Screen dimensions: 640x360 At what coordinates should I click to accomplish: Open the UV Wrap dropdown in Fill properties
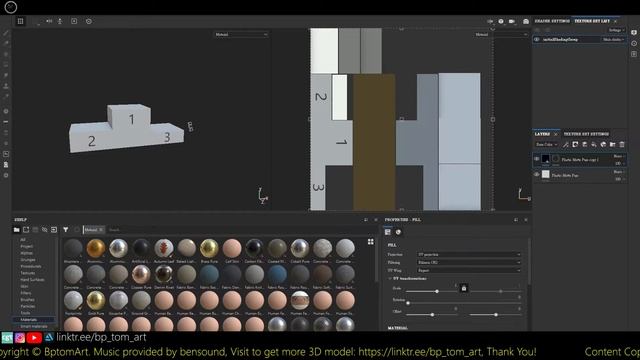pos(469,270)
